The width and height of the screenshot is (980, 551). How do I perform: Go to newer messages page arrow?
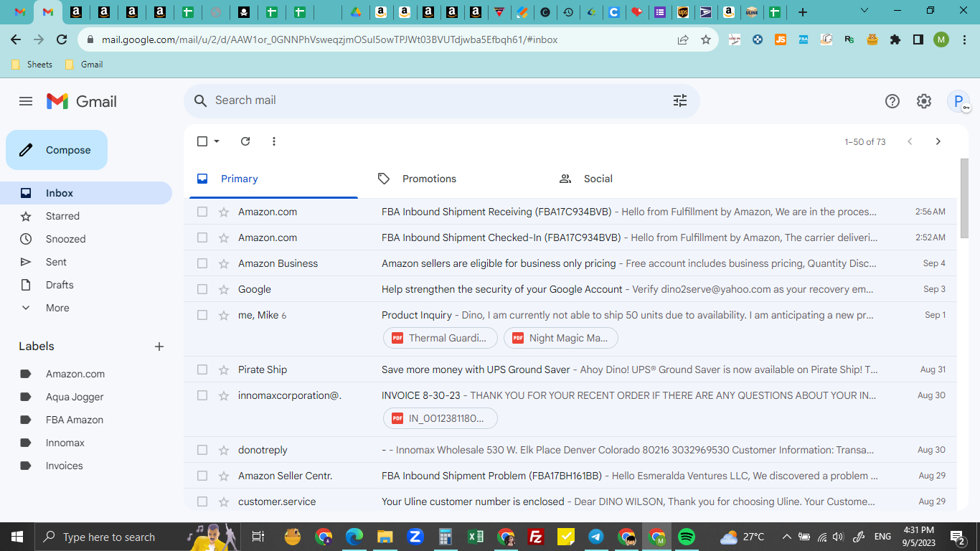910,141
